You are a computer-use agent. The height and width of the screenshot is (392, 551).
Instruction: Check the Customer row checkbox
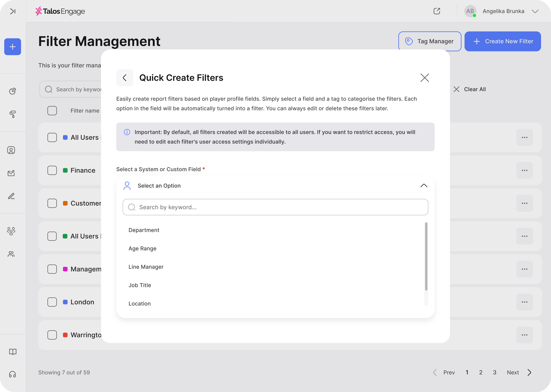pos(52,203)
